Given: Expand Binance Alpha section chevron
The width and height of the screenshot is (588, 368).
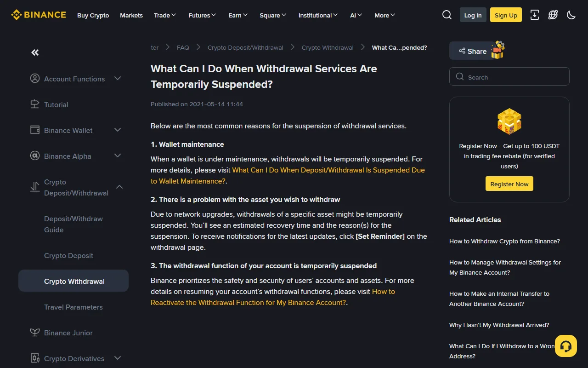Looking at the screenshot, I should click(x=118, y=155).
